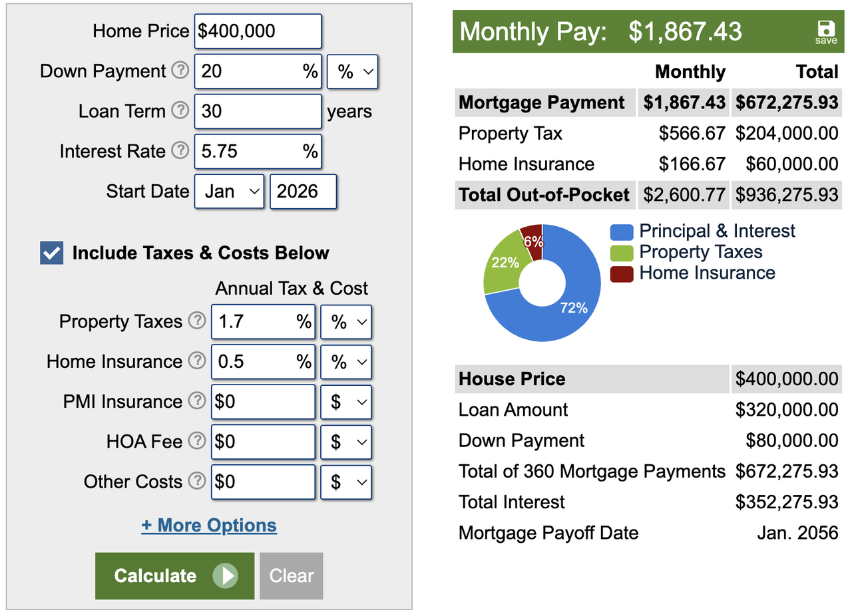Expand the Property Taxes unit dropdown
The height and width of the screenshot is (616, 852).
(346, 322)
